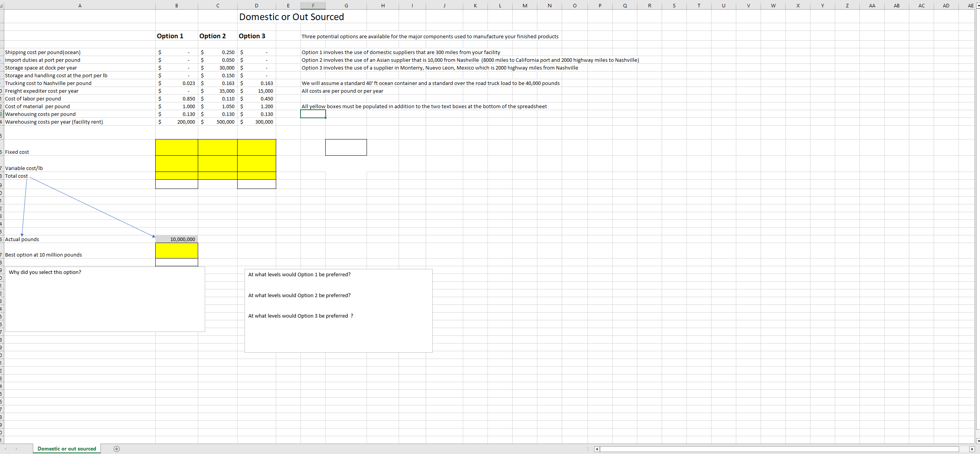Click horizontal scrollbar left arrow
The width and height of the screenshot is (980, 454).
point(597,449)
